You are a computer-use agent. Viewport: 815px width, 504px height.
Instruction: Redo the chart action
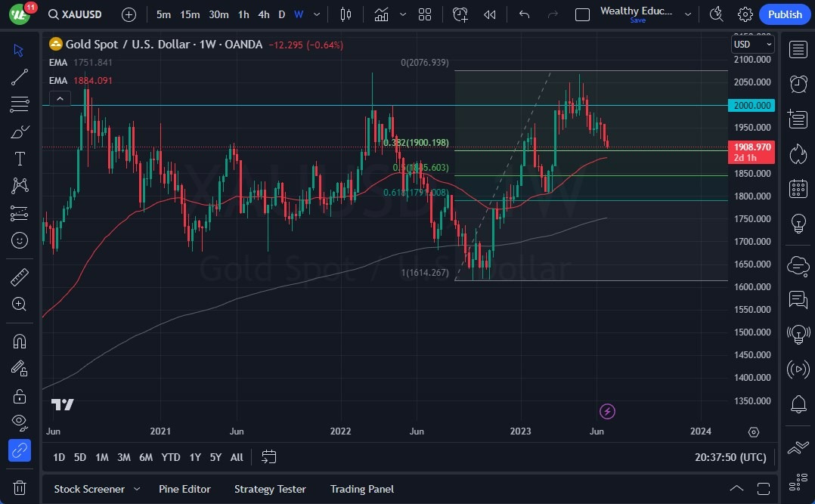(553, 14)
